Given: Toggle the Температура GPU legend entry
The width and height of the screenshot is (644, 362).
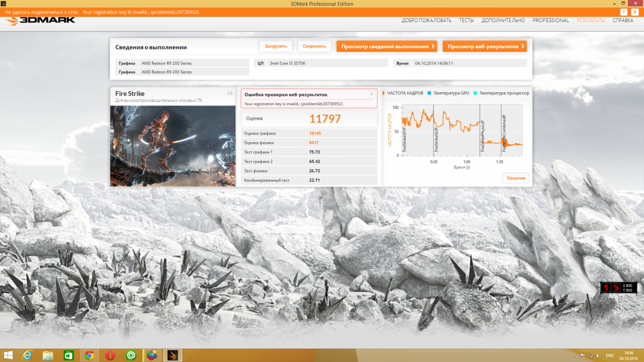Looking at the screenshot, I should 449,93.
